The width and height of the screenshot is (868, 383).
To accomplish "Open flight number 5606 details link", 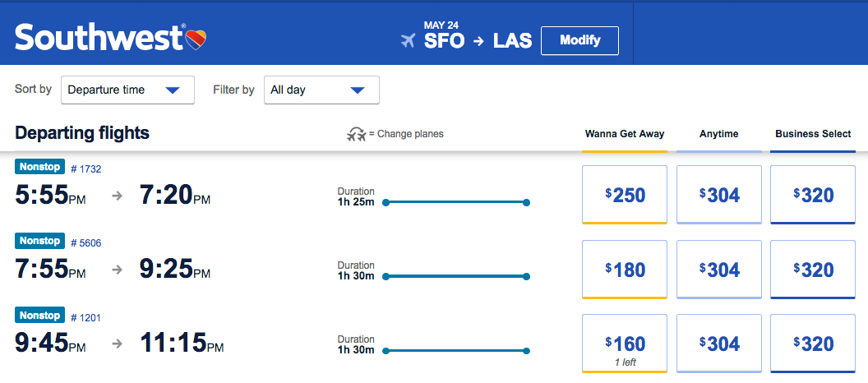I will (85, 242).
